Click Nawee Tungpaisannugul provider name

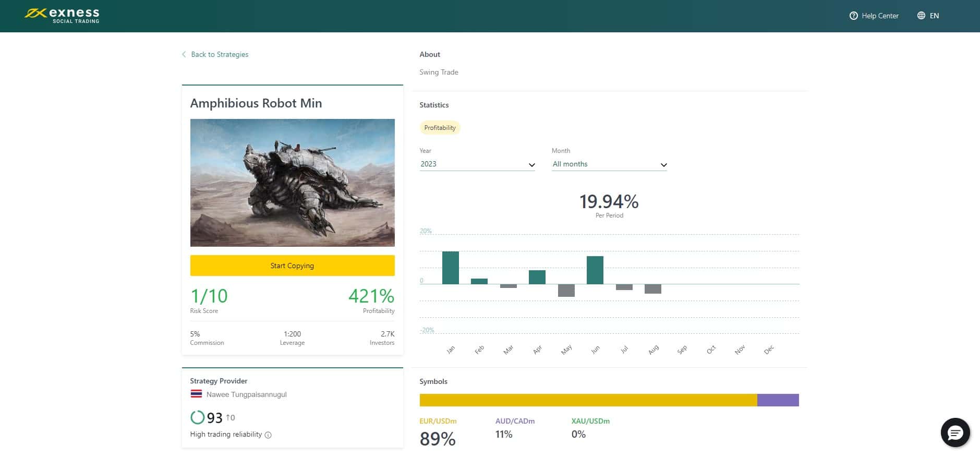tap(246, 394)
